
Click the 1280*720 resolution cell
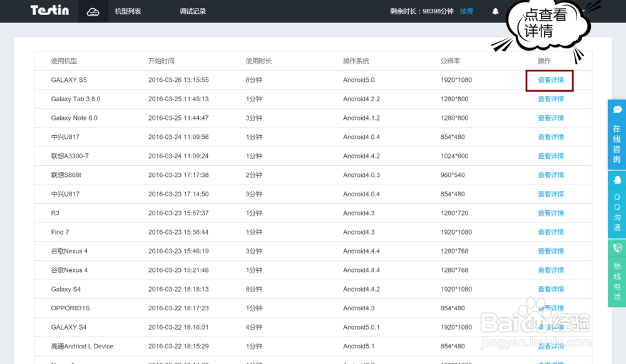coord(454,213)
